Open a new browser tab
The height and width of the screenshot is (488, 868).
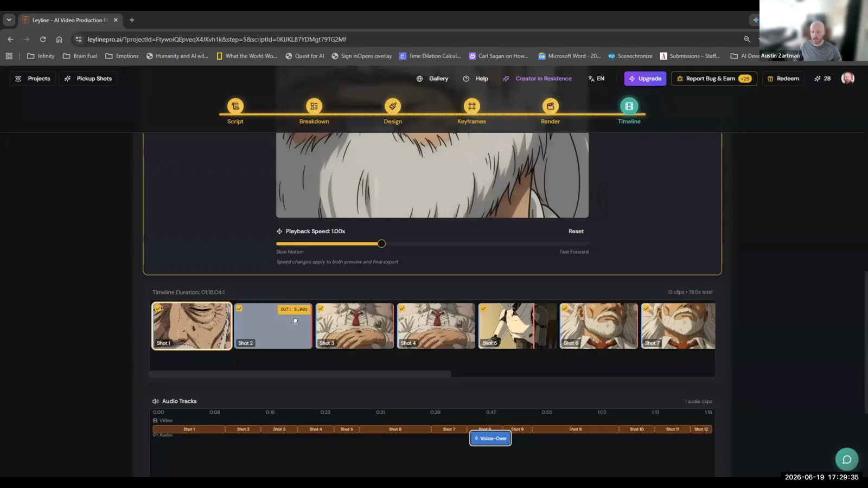point(132,20)
